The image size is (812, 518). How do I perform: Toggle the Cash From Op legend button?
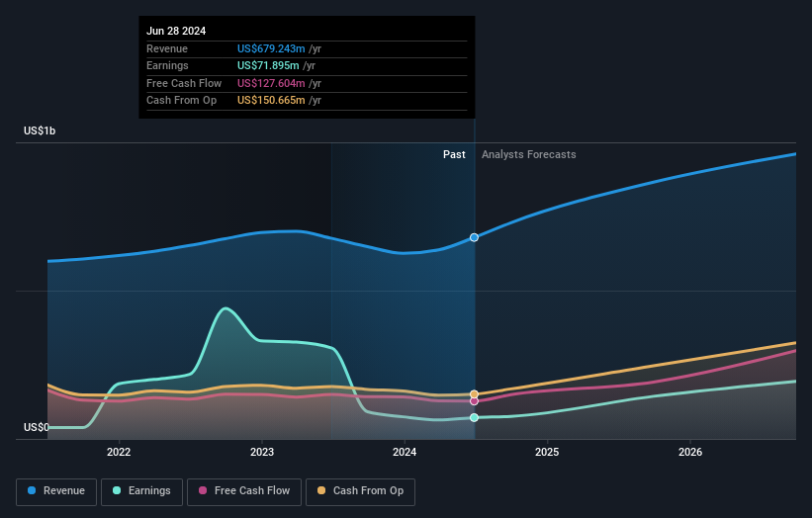coord(360,491)
